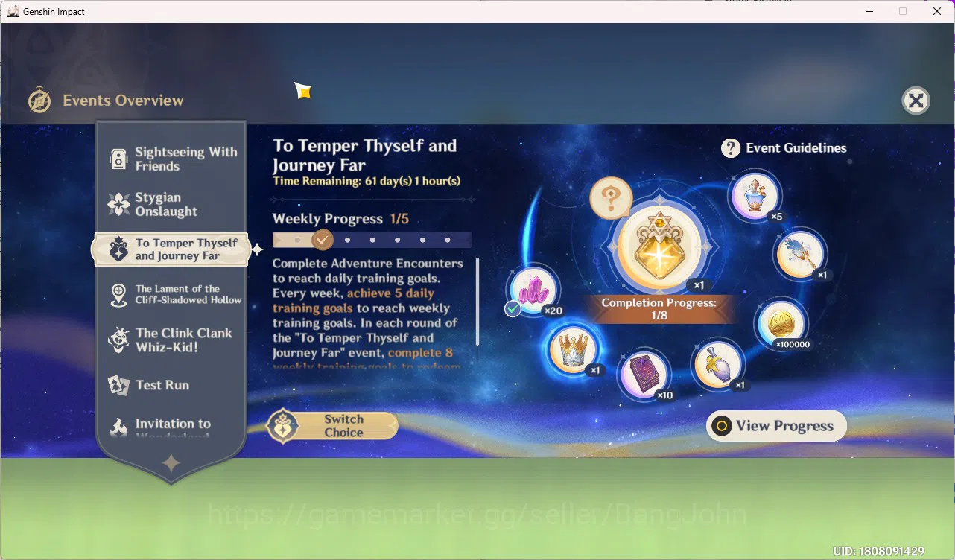The image size is (955, 560).
Task: Click the purple vase x1 reward icon
Action: tap(718, 364)
